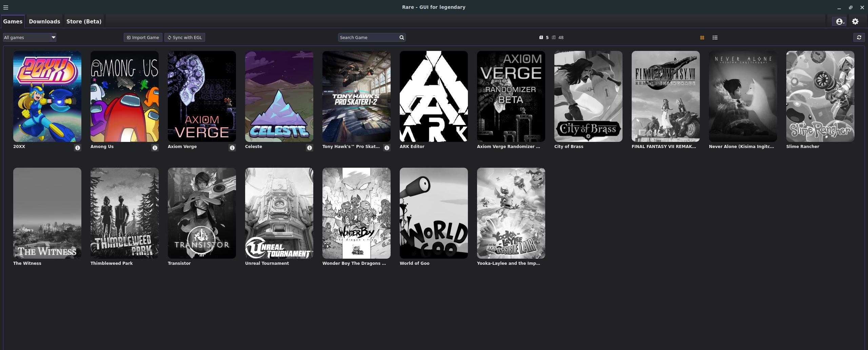This screenshot has height=350, width=868.
Task: Click the available games count icon
Action: [x=554, y=37]
